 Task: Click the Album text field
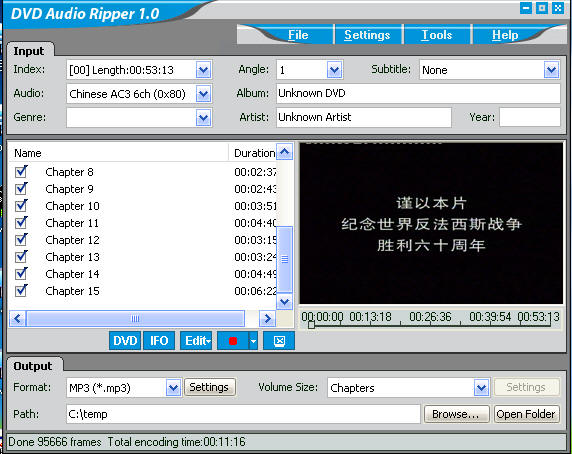click(418, 93)
